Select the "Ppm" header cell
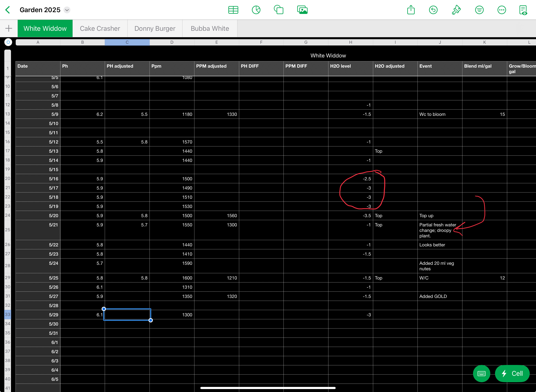 tap(172, 69)
